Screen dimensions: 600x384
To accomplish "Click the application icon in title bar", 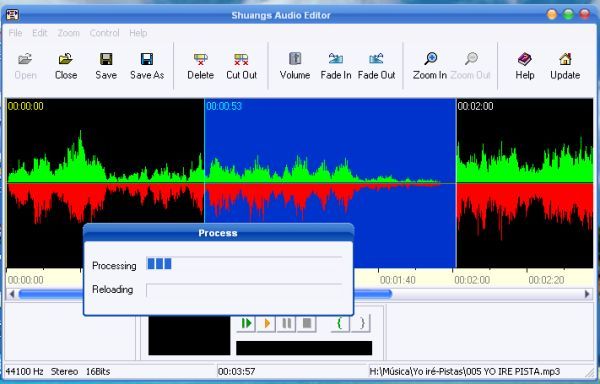I will click(12, 15).
